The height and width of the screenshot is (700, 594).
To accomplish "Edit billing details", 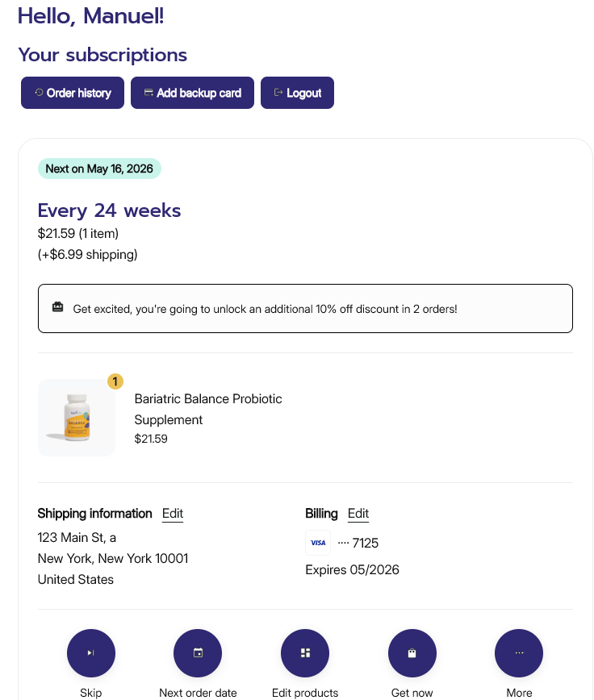I will [358, 514].
